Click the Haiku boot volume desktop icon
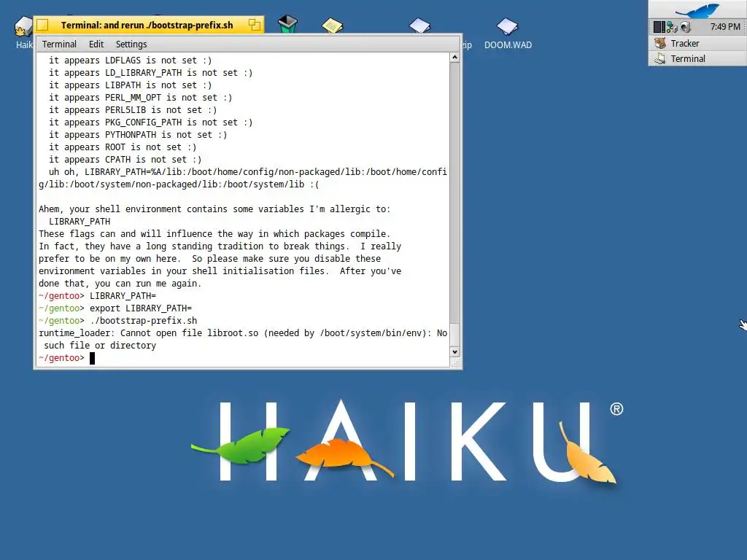Screen dimensions: 747x560 23,26
